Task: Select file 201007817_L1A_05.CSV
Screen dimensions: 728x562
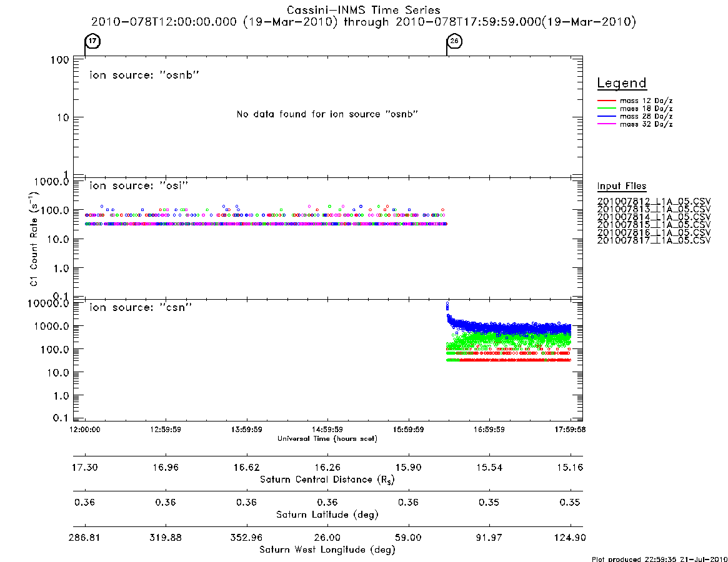Action: tap(654, 240)
